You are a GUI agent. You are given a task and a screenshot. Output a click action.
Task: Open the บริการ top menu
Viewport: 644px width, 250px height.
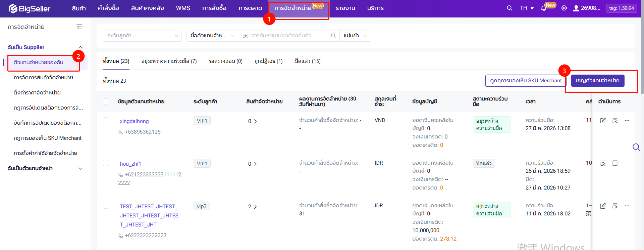point(375,8)
